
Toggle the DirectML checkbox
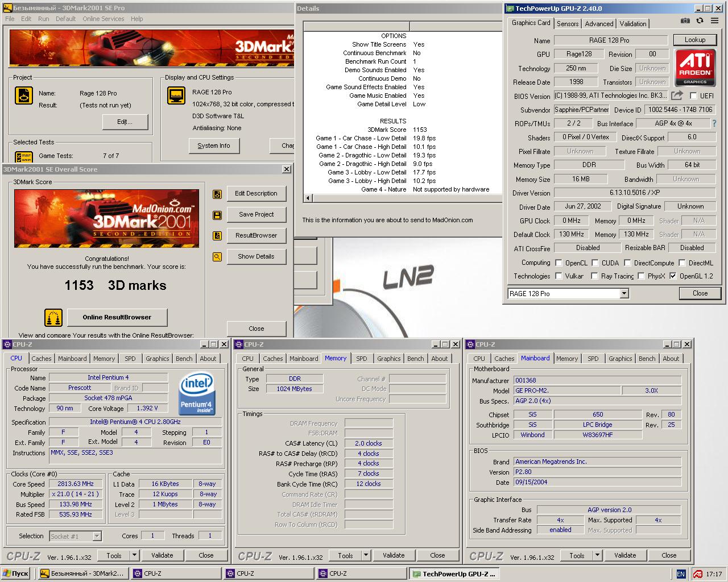pos(682,263)
